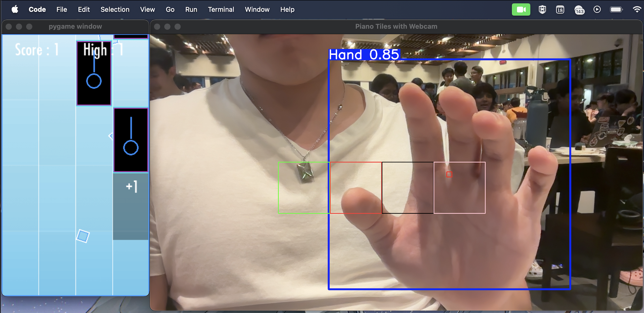Image resolution: width=644 pixels, height=313 pixels.
Task: Click the play circle menu bar icon
Action: coord(597,9)
